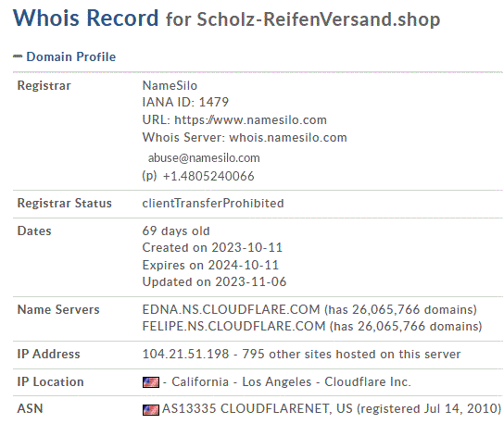Screen dimensions: 504x424
Task: Click the whois.namesilo.com Whois Server text
Action: click(288, 138)
